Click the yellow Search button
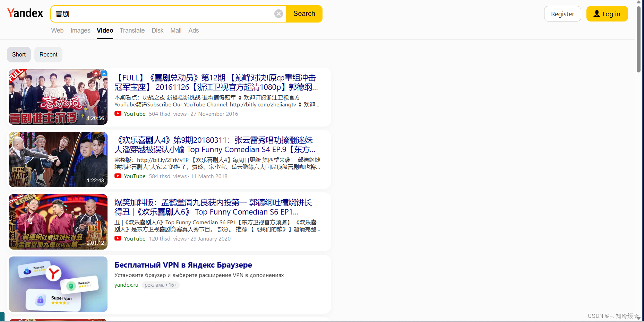The image size is (644, 322). pos(304,14)
